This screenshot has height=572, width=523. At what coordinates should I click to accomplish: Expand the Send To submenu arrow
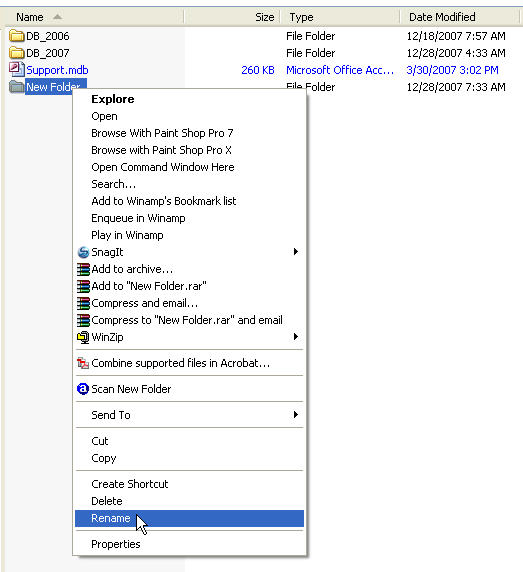click(296, 415)
